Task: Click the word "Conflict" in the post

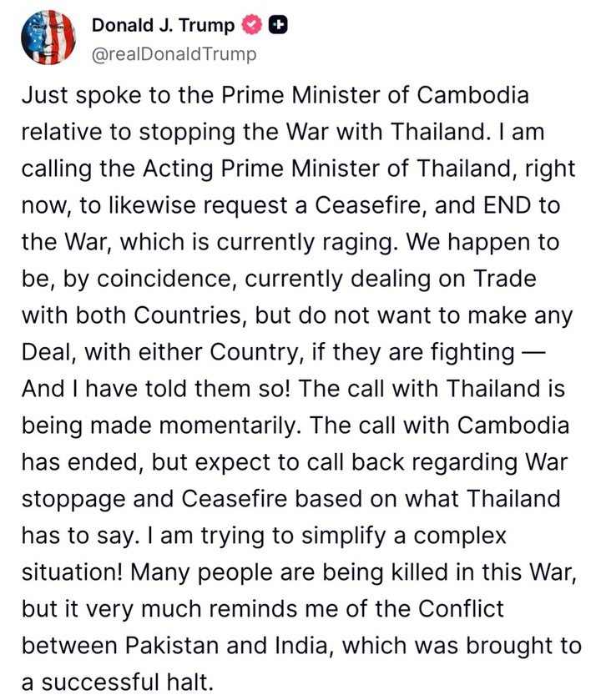Action: [461, 608]
